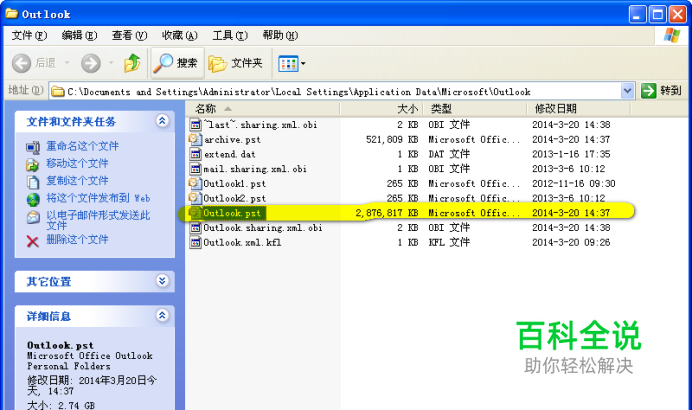Click the Forward navigation arrow icon
692x410 pixels.
pos(90,64)
